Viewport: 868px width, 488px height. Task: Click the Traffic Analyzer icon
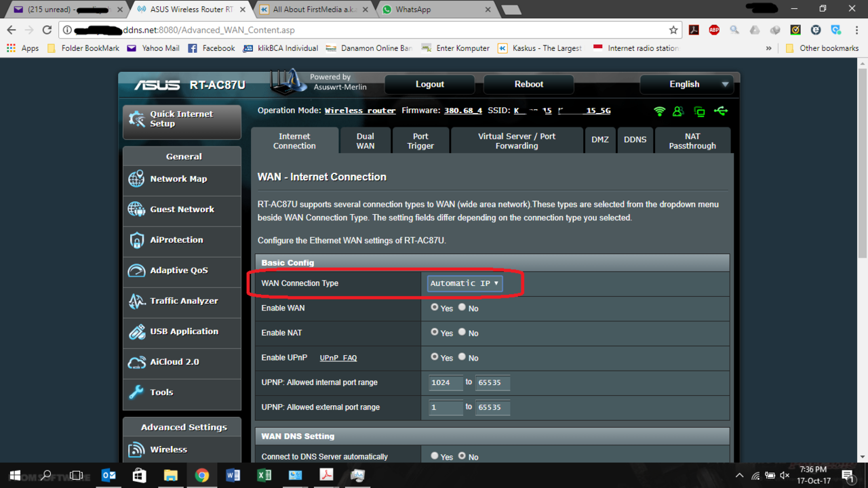click(x=136, y=301)
